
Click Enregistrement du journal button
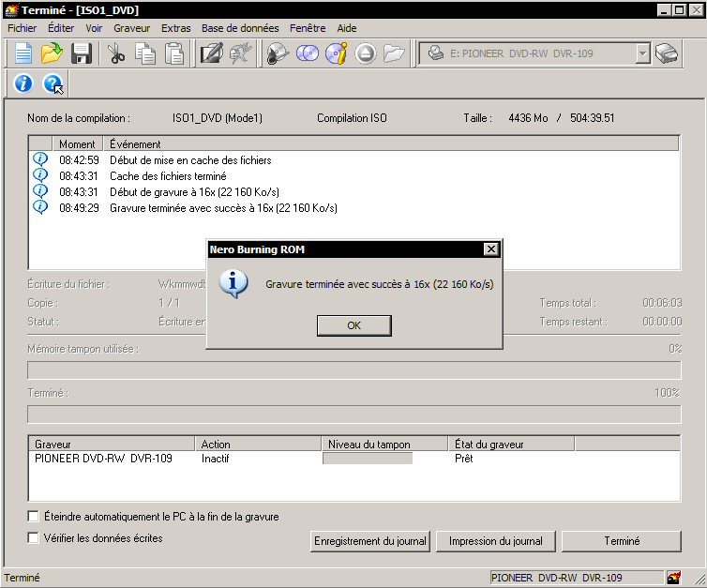(370, 541)
